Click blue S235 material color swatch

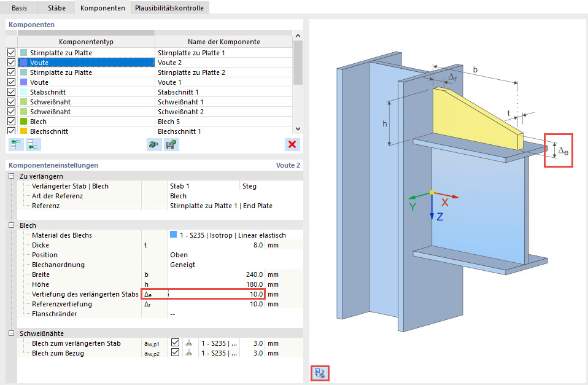click(173, 235)
